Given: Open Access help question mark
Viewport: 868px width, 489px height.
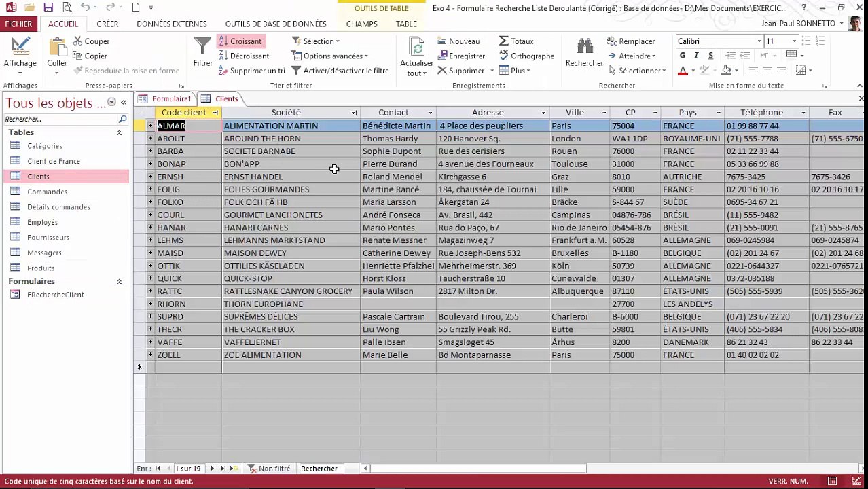Looking at the screenshot, I should coord(804,8).
